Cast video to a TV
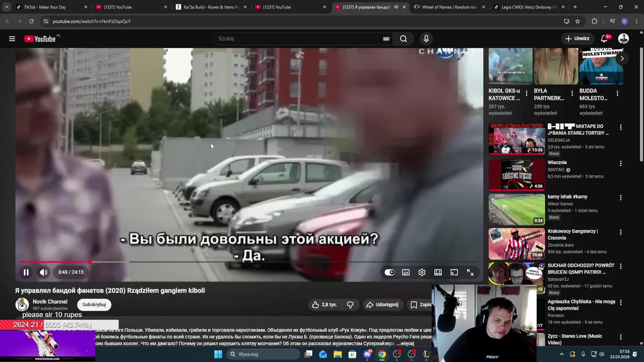644x362 pixels. [x=454, y=272]
